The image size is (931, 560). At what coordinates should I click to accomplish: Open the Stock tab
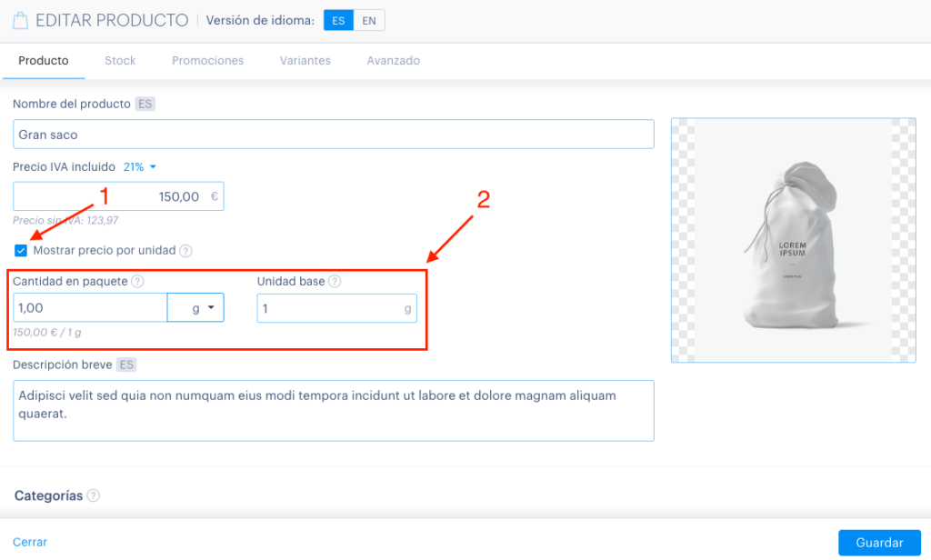click(x=120, y=61)
